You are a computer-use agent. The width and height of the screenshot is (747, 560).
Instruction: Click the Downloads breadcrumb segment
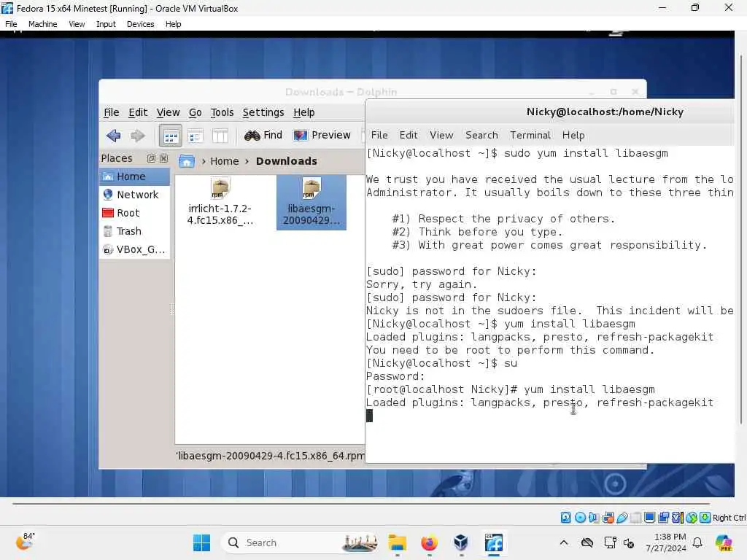[x=286, y=161]
